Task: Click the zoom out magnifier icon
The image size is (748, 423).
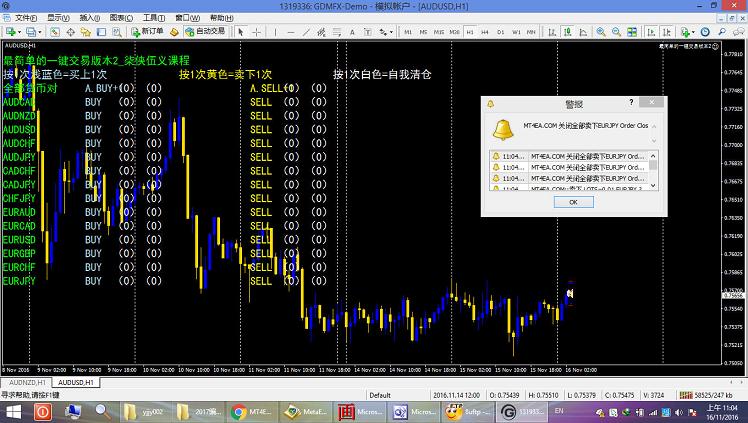Action: point(616,32)
